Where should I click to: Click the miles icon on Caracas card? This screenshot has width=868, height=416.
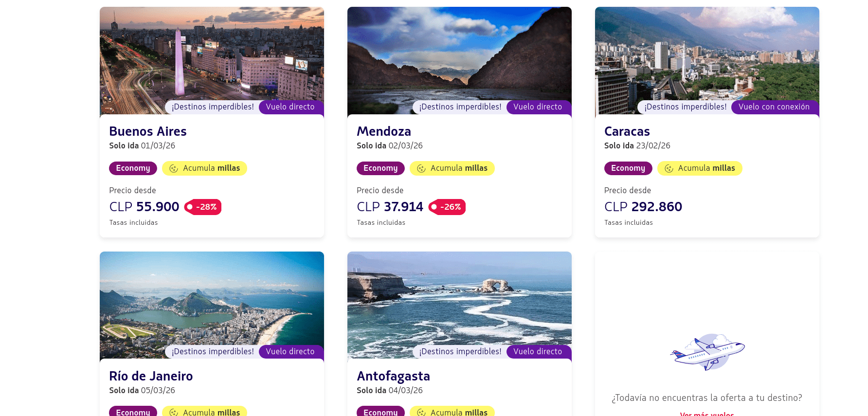tap(669, 168)
